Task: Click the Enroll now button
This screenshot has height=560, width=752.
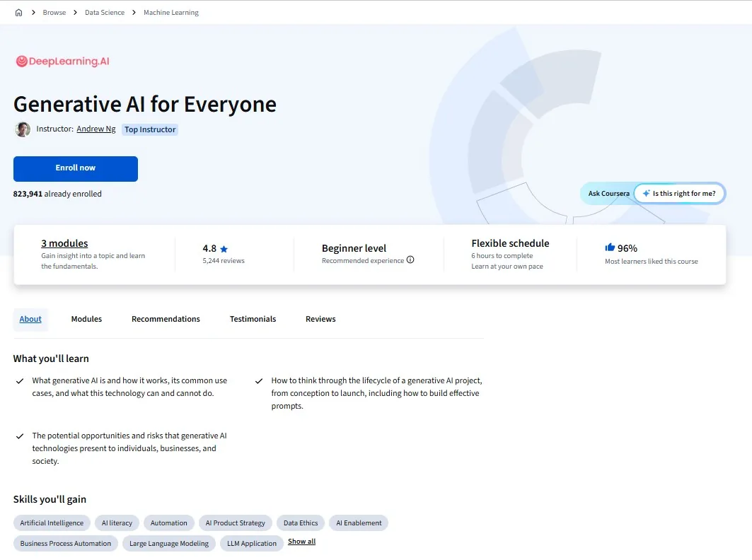Action: pyautogui.click(x=76, y=169)
